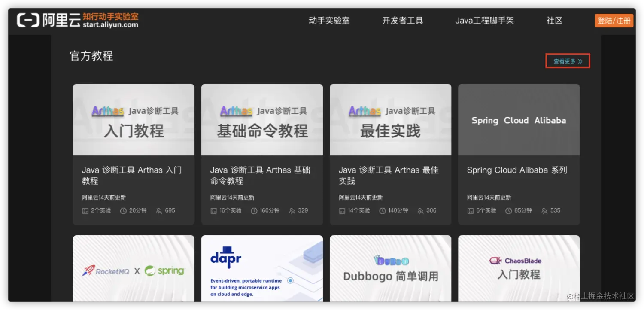This screenshot has height=310, width=644.
Task: Click the 查看更多 link
Action: coord(568,61)
